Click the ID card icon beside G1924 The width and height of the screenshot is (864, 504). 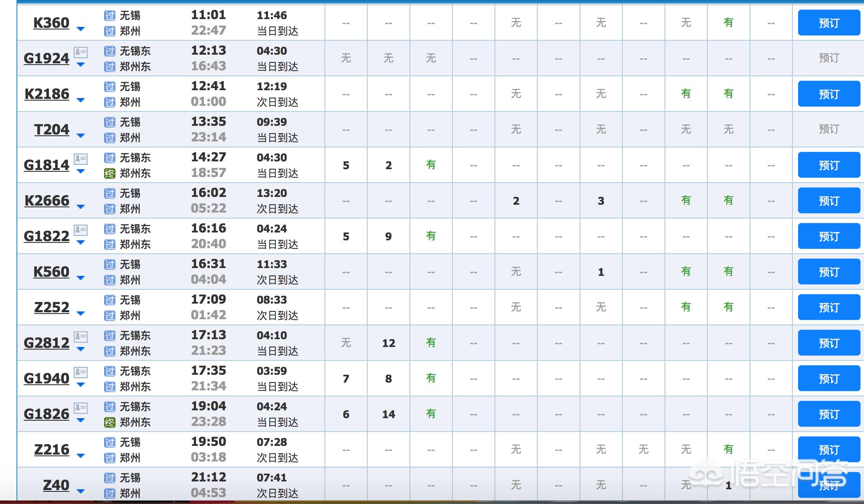tap(81, 52)
